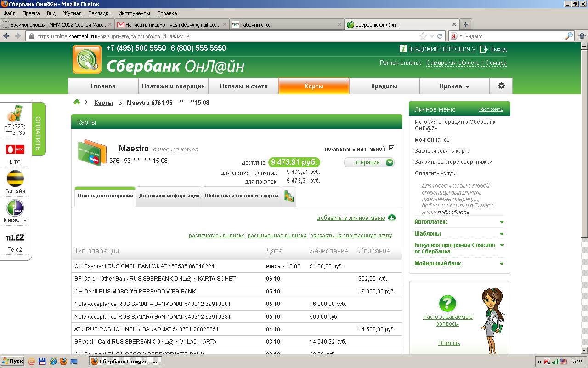The height and width of the screenshot is (368, 588).
Task: Open the settings gear in the navigation bar
Action: coord(501,86)
